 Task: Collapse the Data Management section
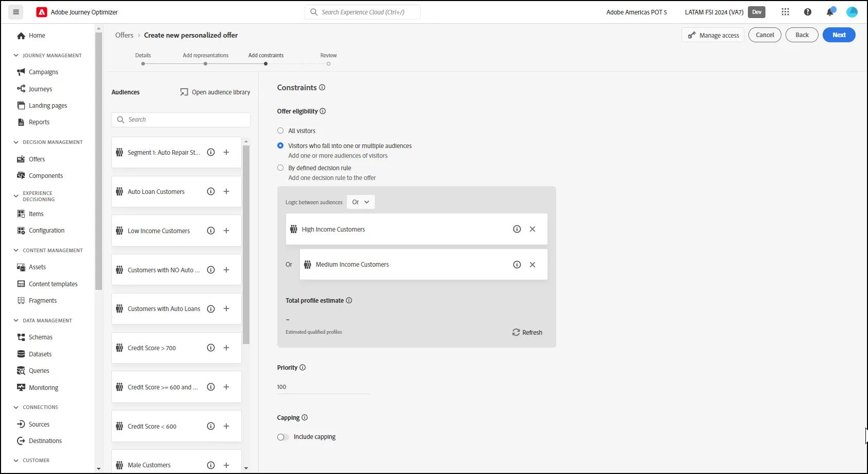click(x=16, y=320)
